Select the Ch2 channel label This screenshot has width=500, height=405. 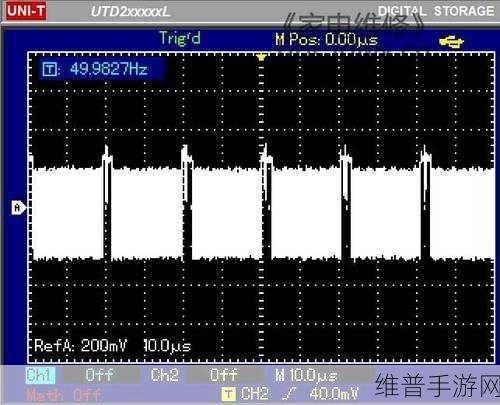164,375
